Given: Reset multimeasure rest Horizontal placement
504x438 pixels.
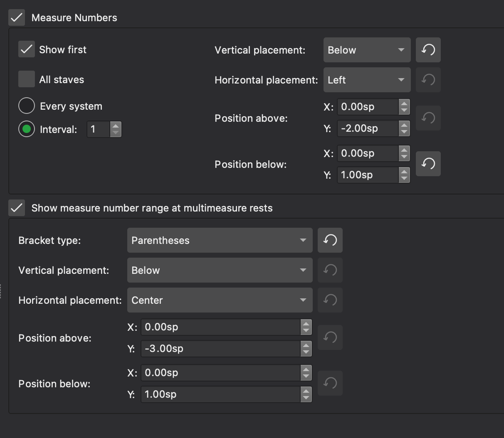Looking at the screenshot, I should coord(330,300).
